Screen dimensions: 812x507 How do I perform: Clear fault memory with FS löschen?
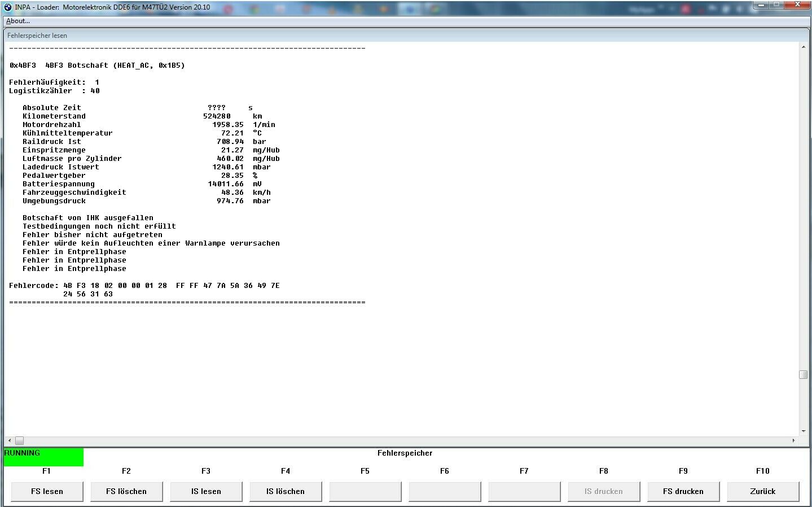[x=126, y=491]
